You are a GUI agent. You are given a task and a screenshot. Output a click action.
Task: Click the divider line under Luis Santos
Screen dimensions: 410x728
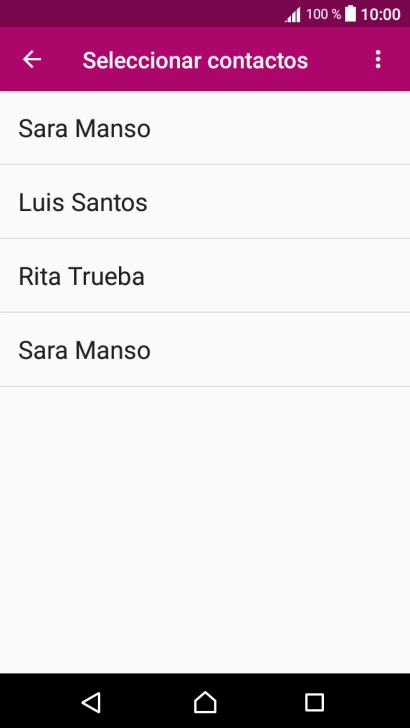click(x=205, y=239)
